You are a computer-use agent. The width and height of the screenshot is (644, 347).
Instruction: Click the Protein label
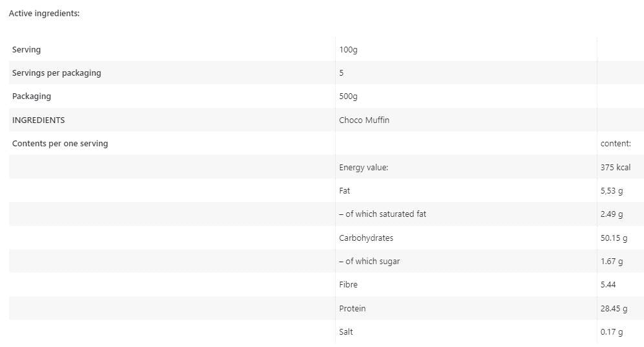(352, 309)
